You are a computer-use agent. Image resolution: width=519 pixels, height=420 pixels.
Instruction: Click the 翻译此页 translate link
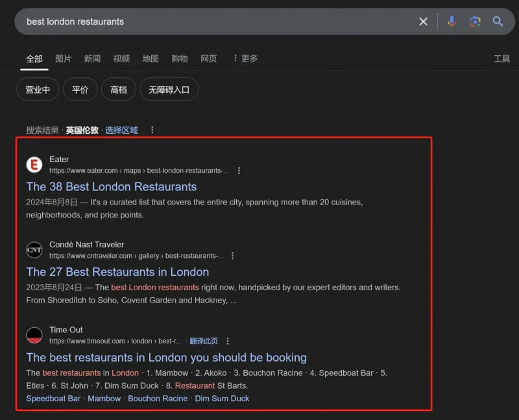tap(204, 341)
